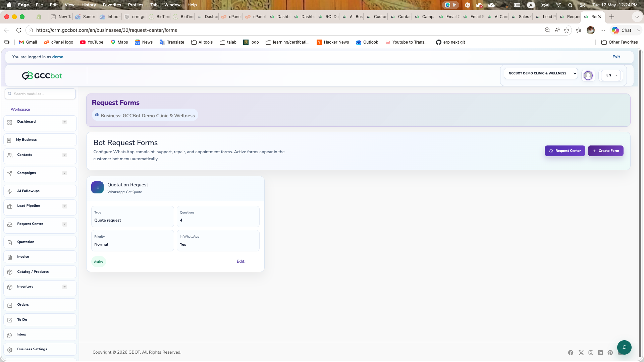The width and height of the screenshot is (644, 362).
Task: Open the browser tab list chevron
Action: [637, 17]
